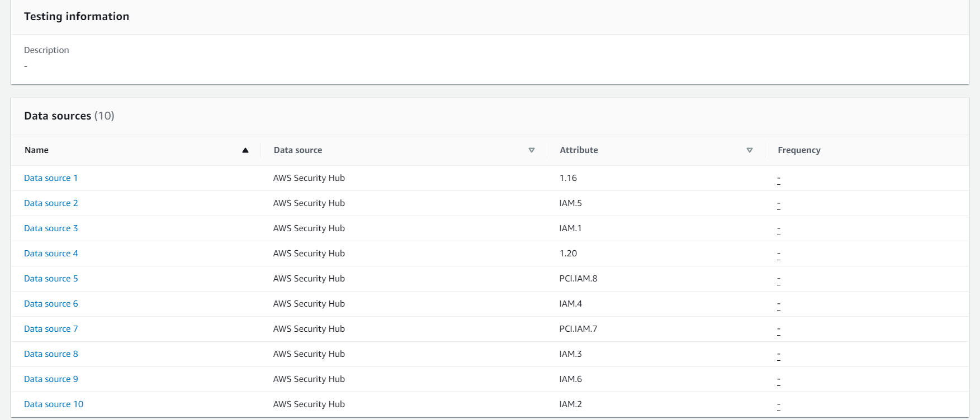The image size is (980, 420).
Task: Click the frequency dash for Data source 10
Action: click(779, 406)
